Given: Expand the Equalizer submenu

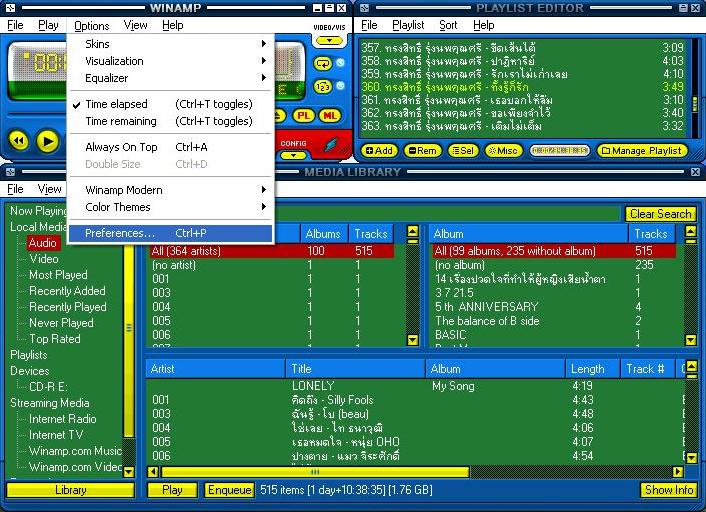Looking at the screenshot, I should (171, 78).
